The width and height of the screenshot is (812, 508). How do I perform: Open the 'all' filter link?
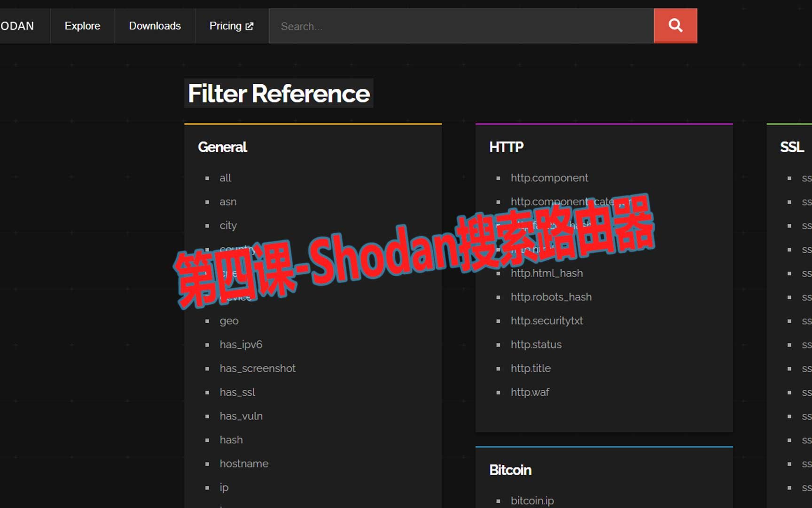coord(226,178)
